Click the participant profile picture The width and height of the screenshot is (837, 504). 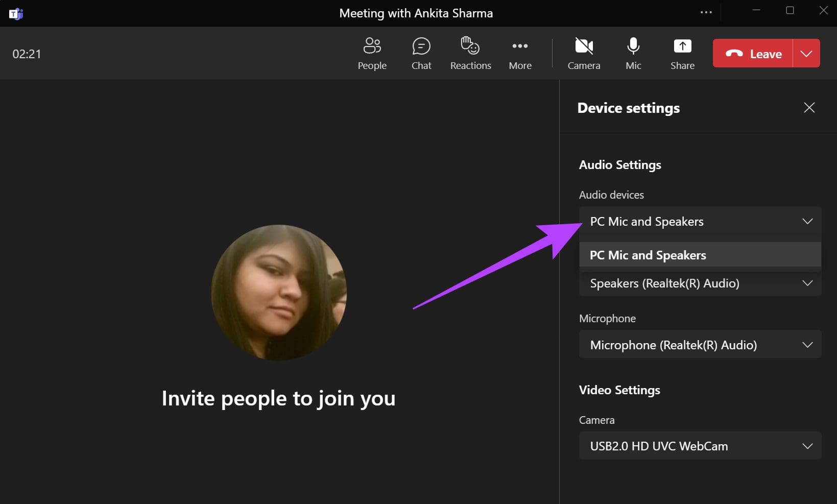click(279, 293)
